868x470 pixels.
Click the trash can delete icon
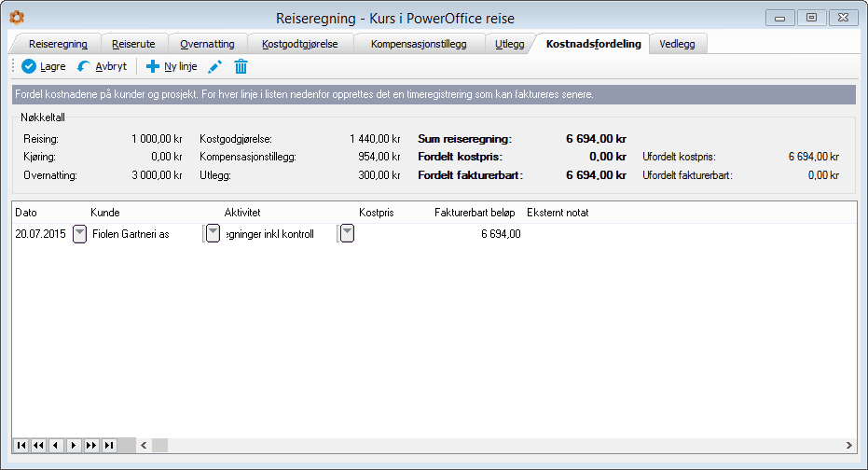[x=241, y=66]
